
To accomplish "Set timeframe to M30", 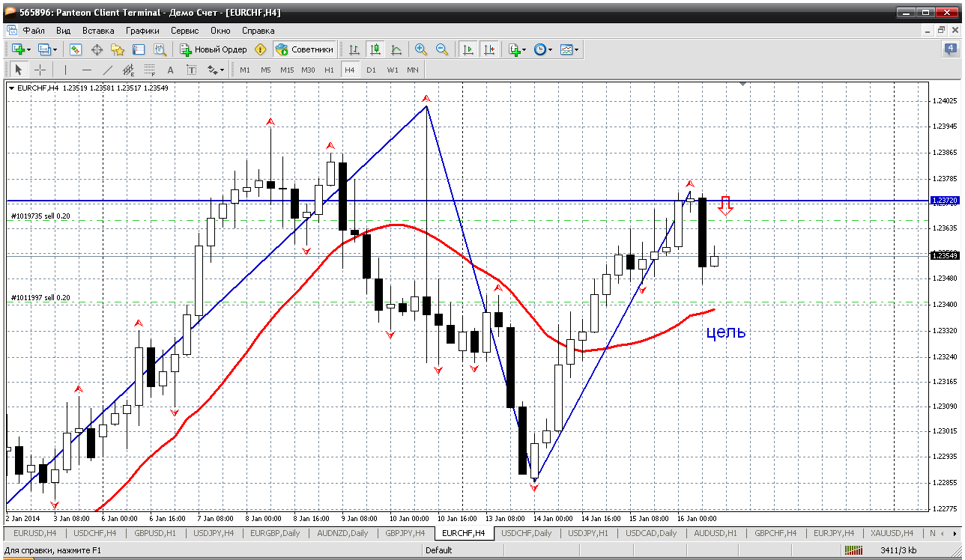I will [308, 70].
